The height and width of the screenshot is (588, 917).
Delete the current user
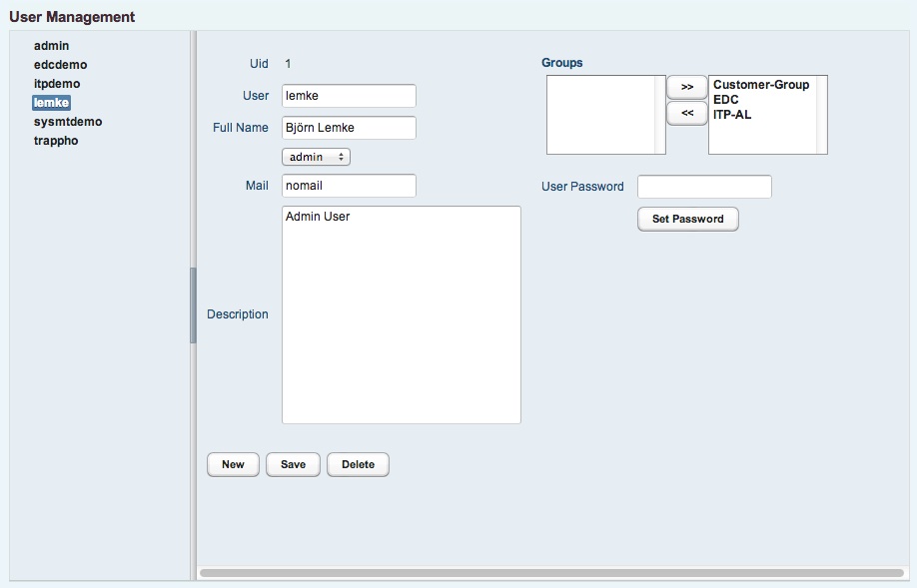[x=358, y=464]
